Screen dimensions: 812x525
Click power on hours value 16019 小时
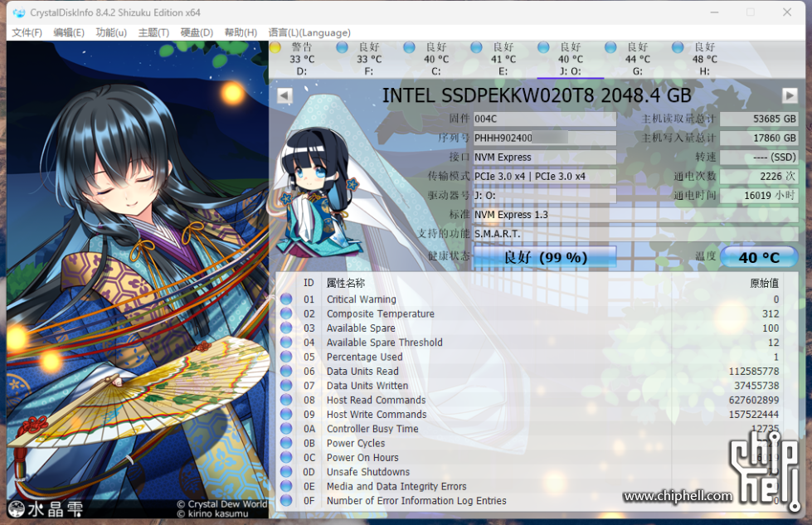pyautogui.click(x=759, y=195)
